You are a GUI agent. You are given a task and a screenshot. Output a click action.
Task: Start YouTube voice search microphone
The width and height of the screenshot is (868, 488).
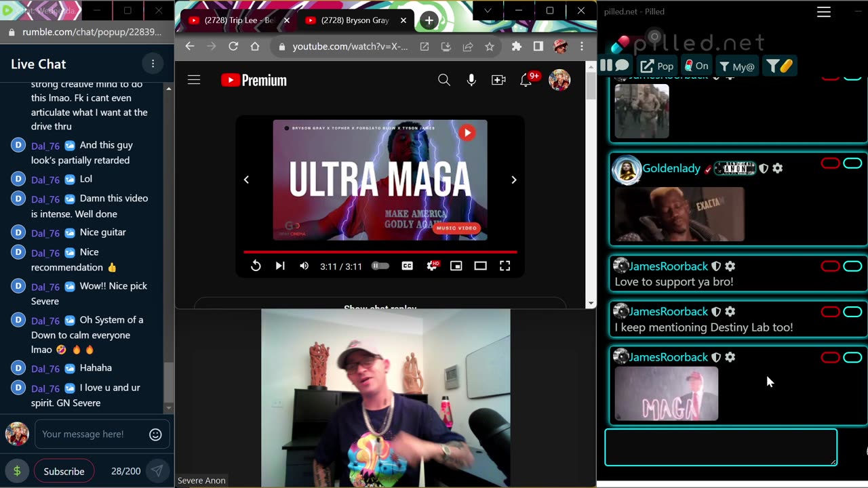[471, 80]
